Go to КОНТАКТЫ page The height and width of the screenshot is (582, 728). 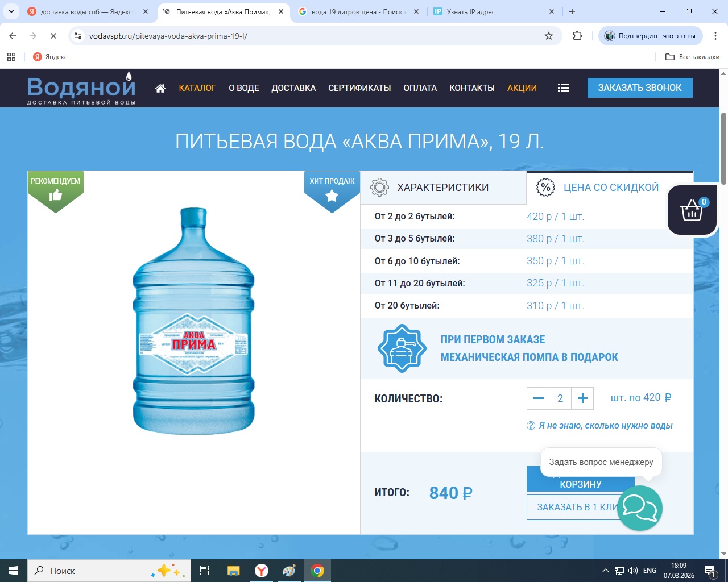(x=472, y=88)
